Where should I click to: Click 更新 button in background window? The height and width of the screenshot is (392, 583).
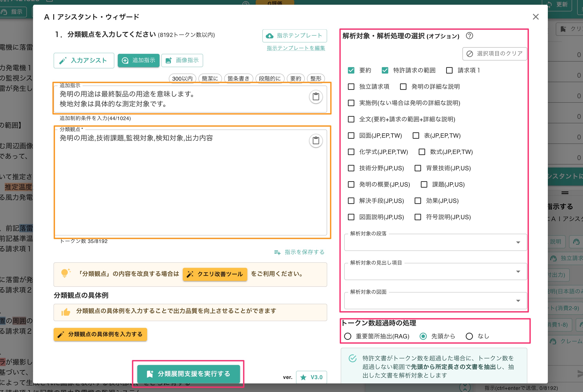pyautogui.click(x=557, y=5)
